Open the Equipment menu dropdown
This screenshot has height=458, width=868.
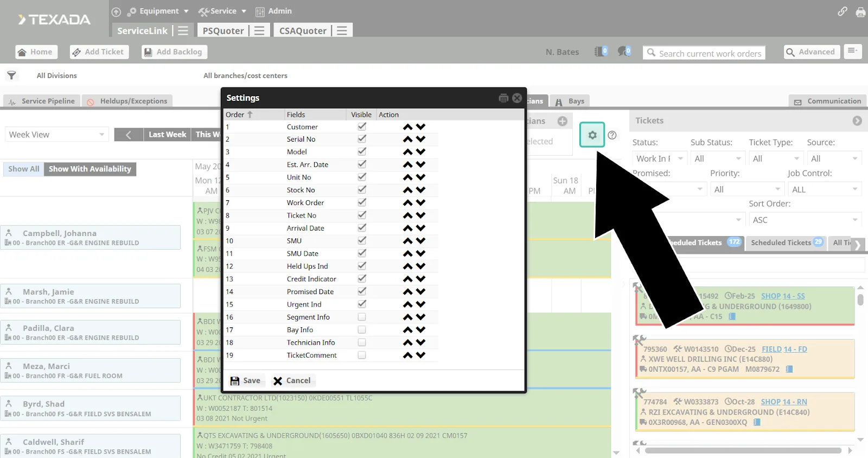(x=158, y=11)
